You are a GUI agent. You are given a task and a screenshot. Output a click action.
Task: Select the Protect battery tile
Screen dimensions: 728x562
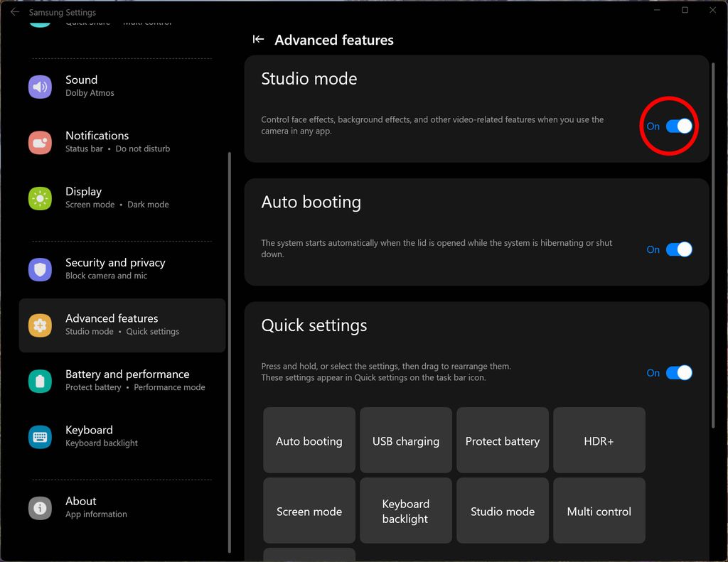(x=502, y=441)
